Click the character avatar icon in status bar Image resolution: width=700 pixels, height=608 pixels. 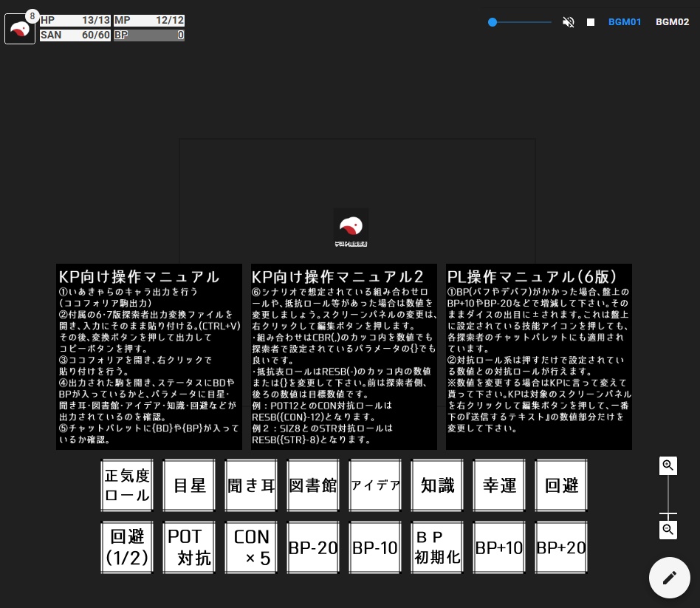20,29
